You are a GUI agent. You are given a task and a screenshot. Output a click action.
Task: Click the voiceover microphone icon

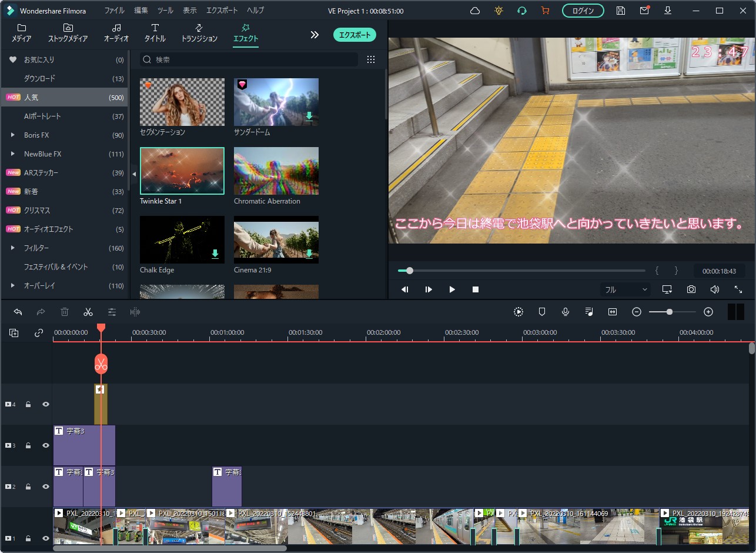click(x=566, y=312)
